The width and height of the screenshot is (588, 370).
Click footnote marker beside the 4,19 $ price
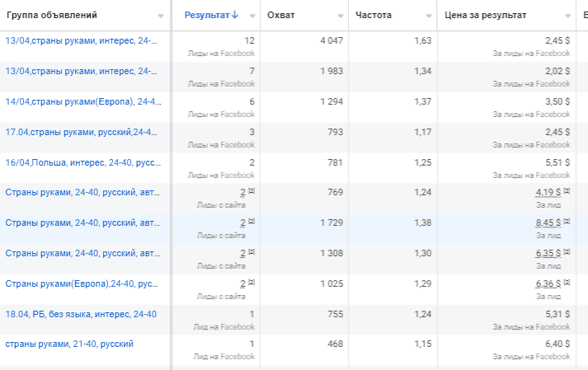pyautogui.click(x=567, y=191)
